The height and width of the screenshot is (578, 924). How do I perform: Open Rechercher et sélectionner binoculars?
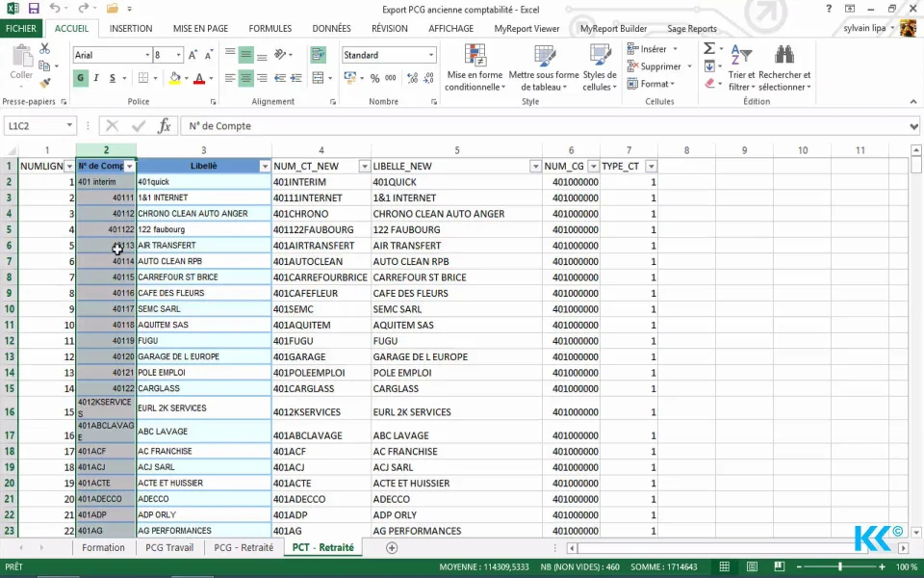[784, 67]
